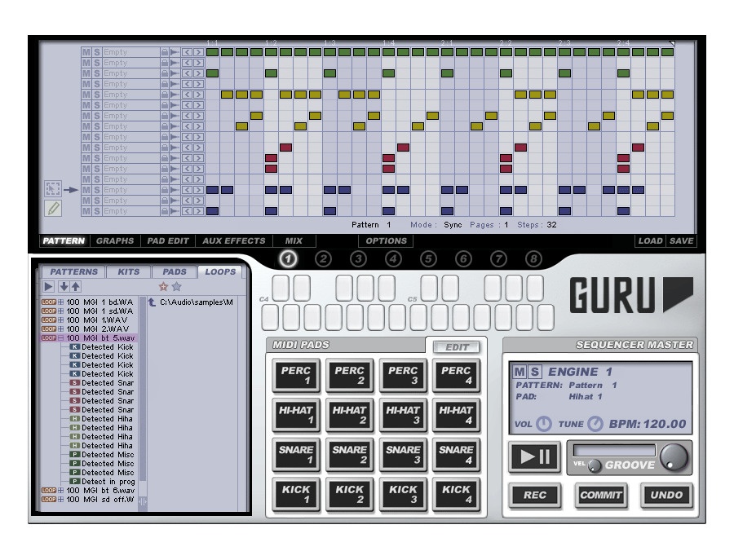Click the HI-HAT 1 pad
Screen dimensions: 734x560
coord(296,416)
